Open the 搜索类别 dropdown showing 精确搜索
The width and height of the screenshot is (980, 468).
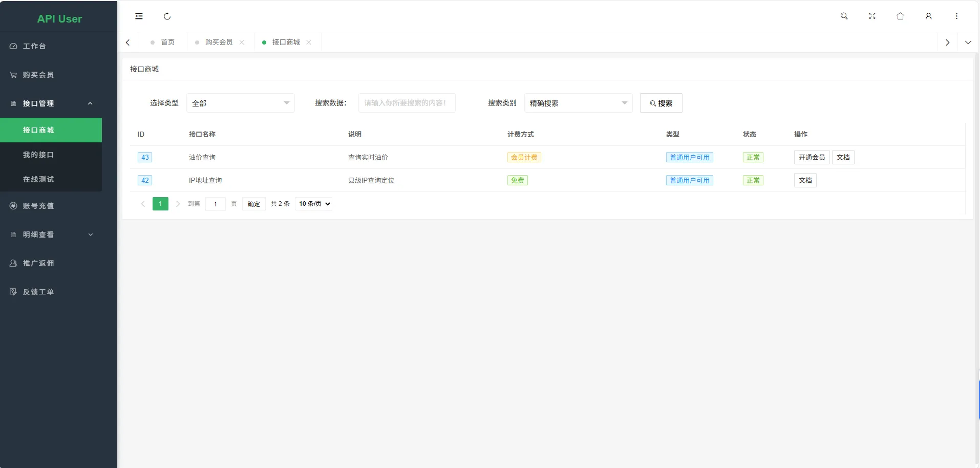pos(579,103)
